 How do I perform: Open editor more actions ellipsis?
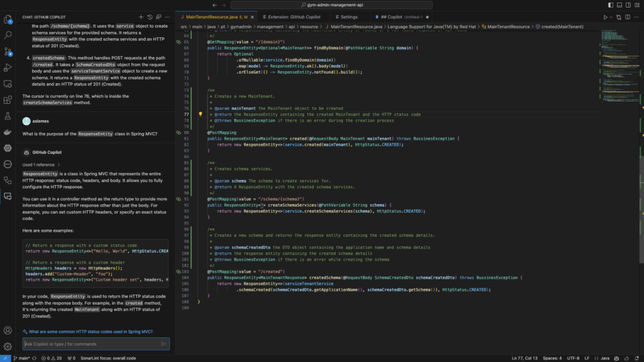point(636,17)
